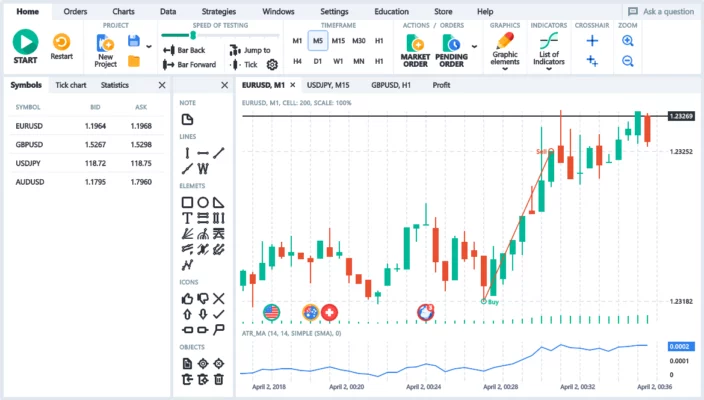The height and width of the screenshot is (400, 704).
Task: Insert the check mark icon
Action: click(219, 314)
